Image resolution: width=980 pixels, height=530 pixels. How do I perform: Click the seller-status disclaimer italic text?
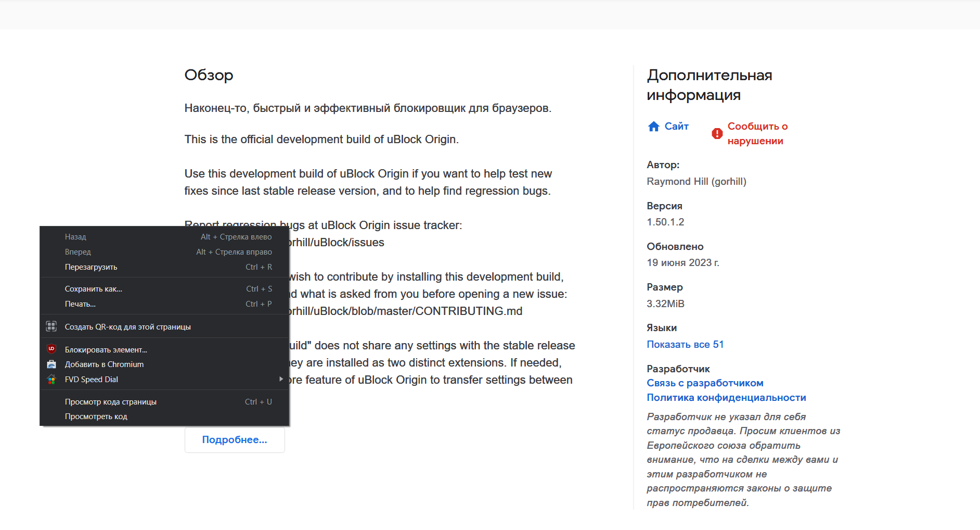(x=743, y=459)
